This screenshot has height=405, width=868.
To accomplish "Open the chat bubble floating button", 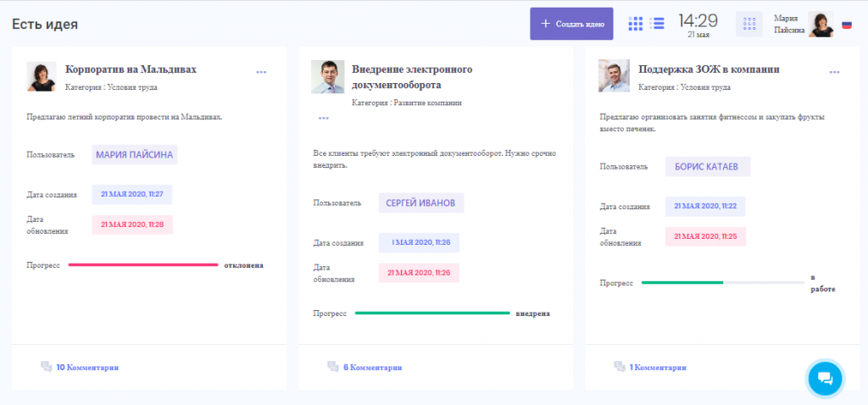I will 825,379.
